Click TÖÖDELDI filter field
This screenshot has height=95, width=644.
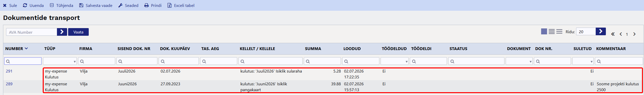point(428,61)
